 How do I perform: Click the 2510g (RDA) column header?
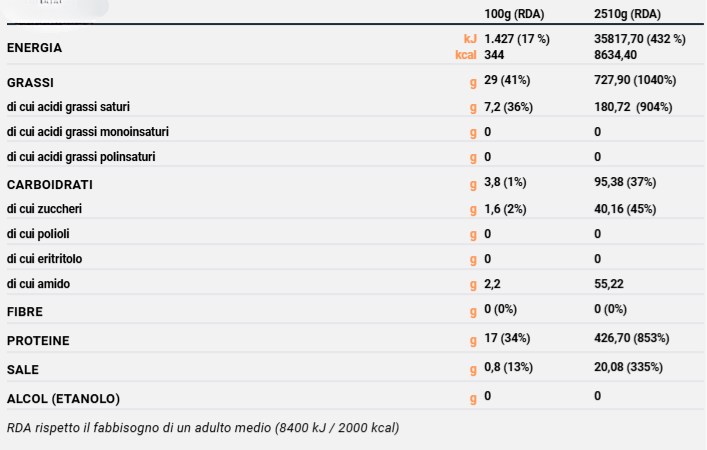627,14
